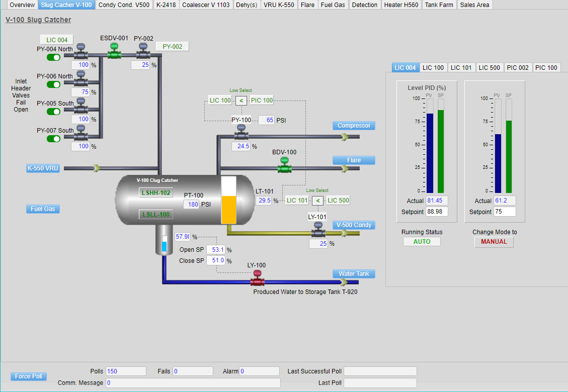Click the LSHH-102 level switch indicator
Image resolution: width=568 pixels, height=392 pixels.
tap(156, 192)
